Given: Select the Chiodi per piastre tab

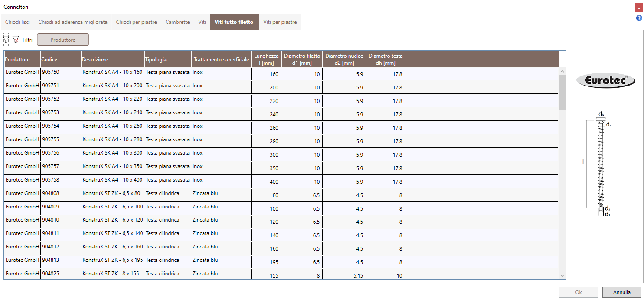Looking at the screenshot, I should point(136,22).
